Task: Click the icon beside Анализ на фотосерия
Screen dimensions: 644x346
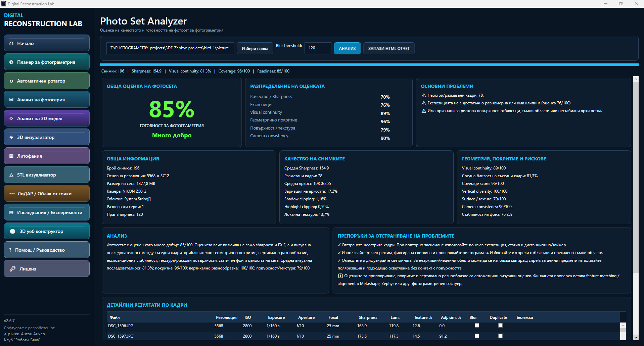Action: pyautogui.click(x=11, y=100)
